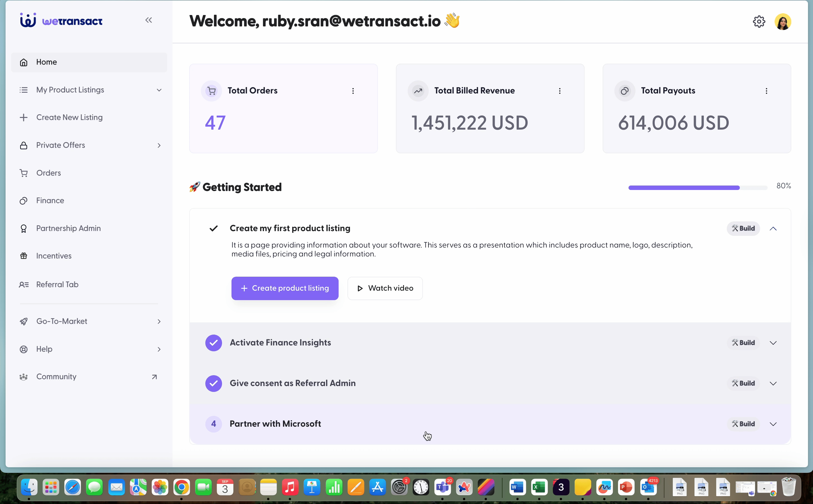Expand Partner with Microsoft step
The width and height of the screenshot is (813, 504).
click(773, 424)
